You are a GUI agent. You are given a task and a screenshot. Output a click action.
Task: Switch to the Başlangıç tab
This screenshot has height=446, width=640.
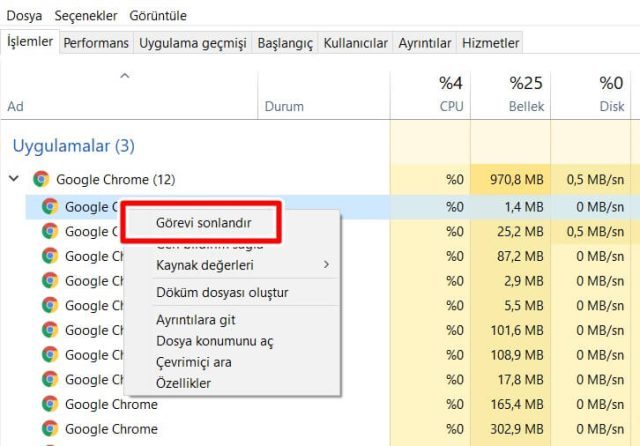coord(285,43)
